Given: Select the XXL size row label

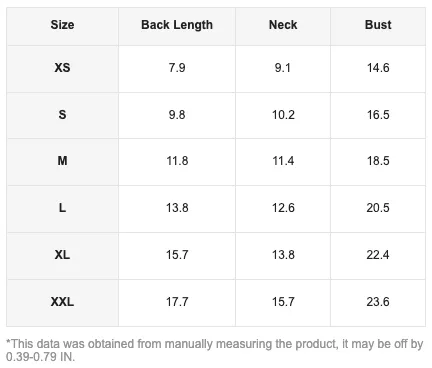Looking at the screenshot, I should (62, 302).
